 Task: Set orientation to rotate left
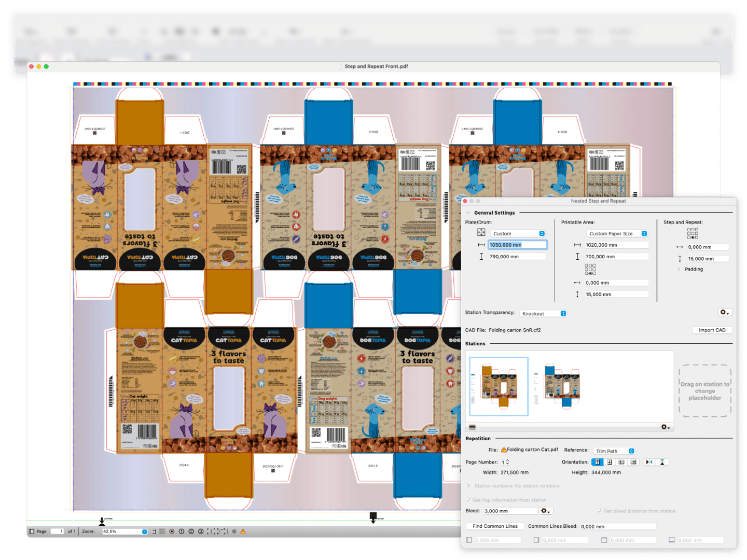621,462
